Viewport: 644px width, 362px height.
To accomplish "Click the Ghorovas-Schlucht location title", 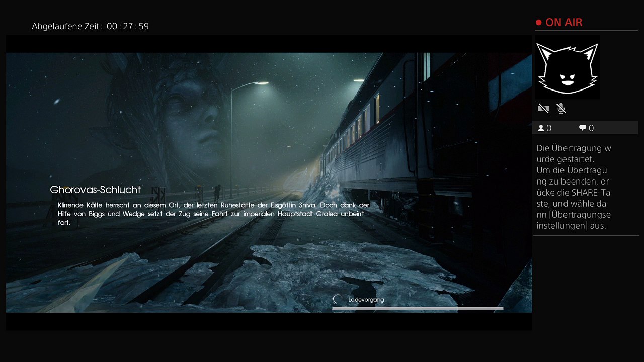I will click(95, 190).
